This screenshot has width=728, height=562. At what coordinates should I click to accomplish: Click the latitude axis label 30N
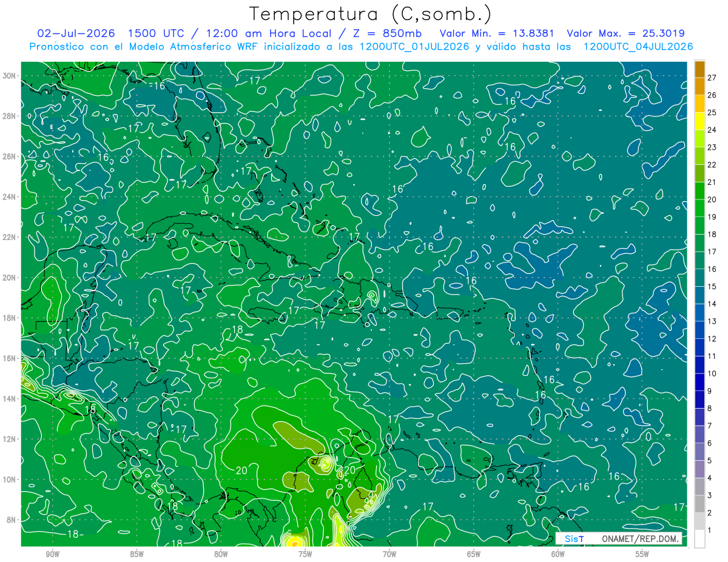pos(9,76)
